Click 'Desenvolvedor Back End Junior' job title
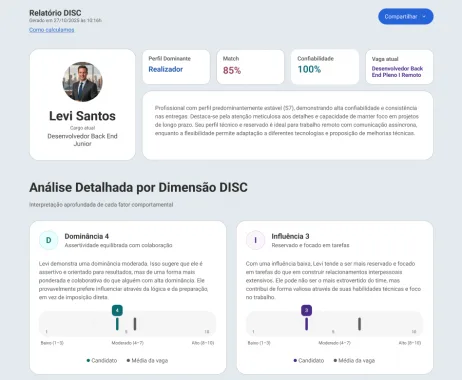Viewport: 462px width, 380px height. pos(82,140)
